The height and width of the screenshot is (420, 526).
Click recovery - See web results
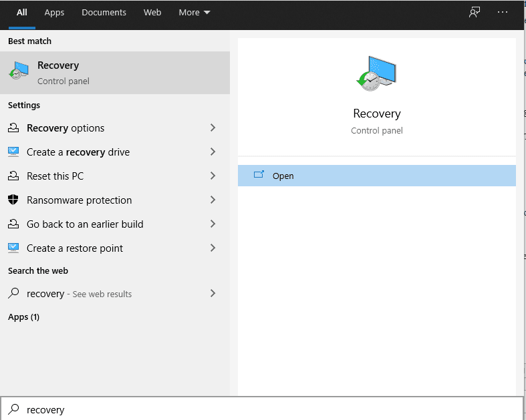pos(115,293)
